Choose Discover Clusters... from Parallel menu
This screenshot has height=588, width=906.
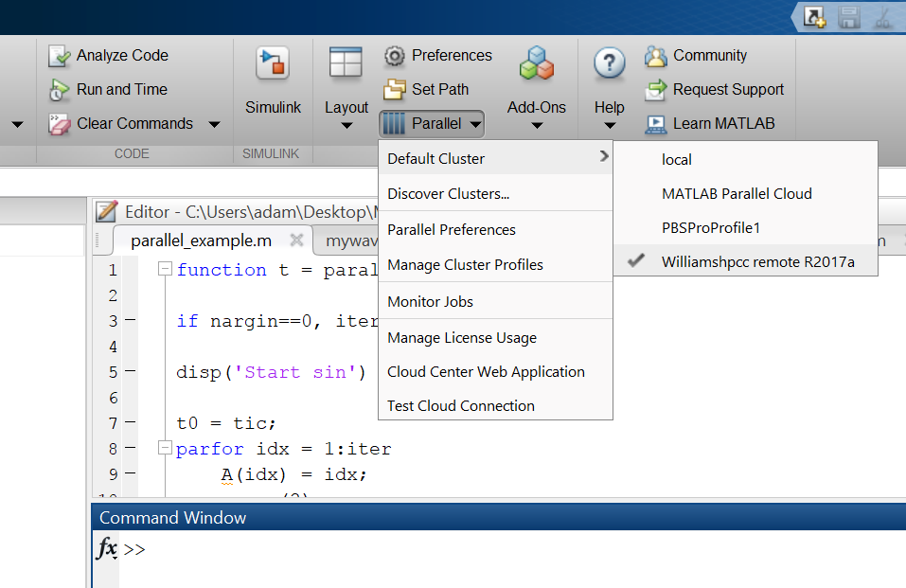tap(495, 194)
